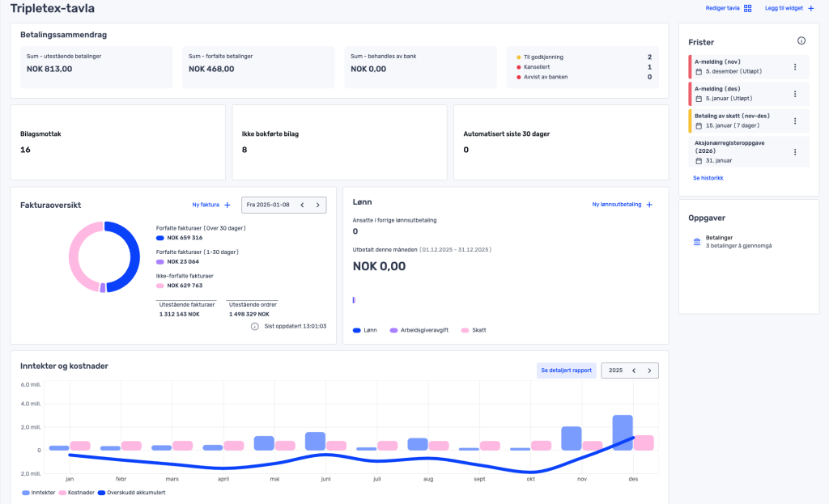829x504 pixels.
Task: Open A-melding (des) deadline item
Action: point(749,94)
